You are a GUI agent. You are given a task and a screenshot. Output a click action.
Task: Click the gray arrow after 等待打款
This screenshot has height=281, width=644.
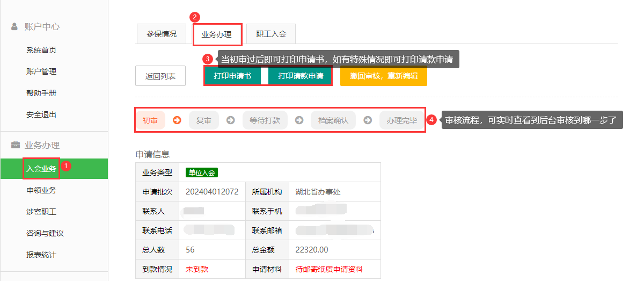point(299,120)
